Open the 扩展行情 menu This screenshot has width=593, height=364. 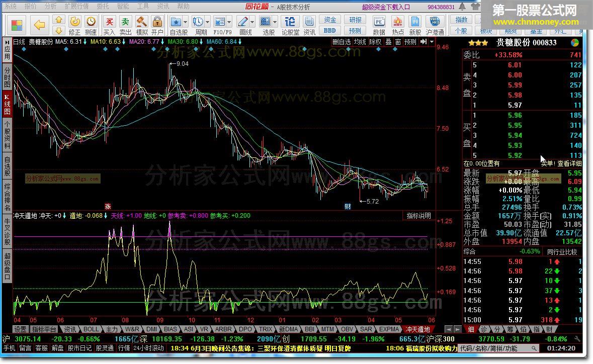pos(76,6)
